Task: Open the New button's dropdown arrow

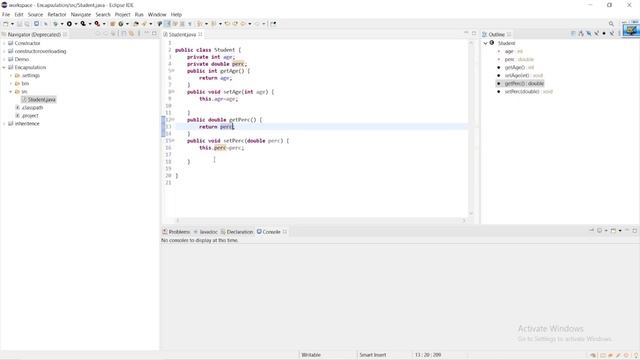Action: tap(12, 24)
